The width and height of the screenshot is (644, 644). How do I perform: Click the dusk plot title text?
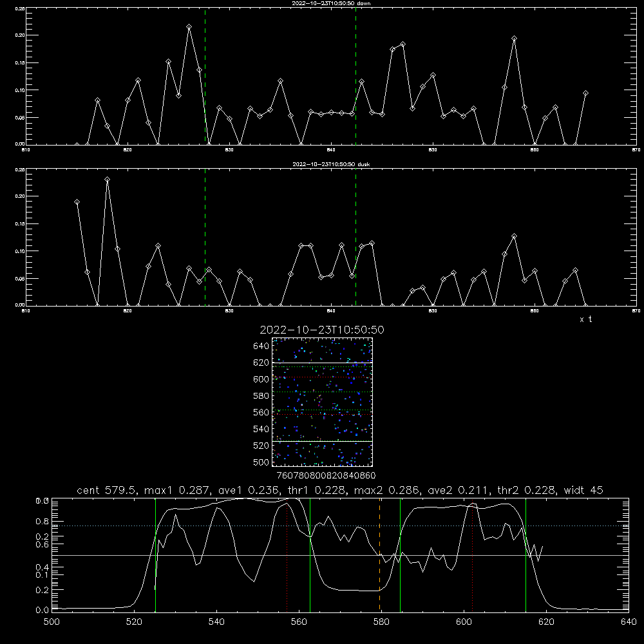[331, 164]
